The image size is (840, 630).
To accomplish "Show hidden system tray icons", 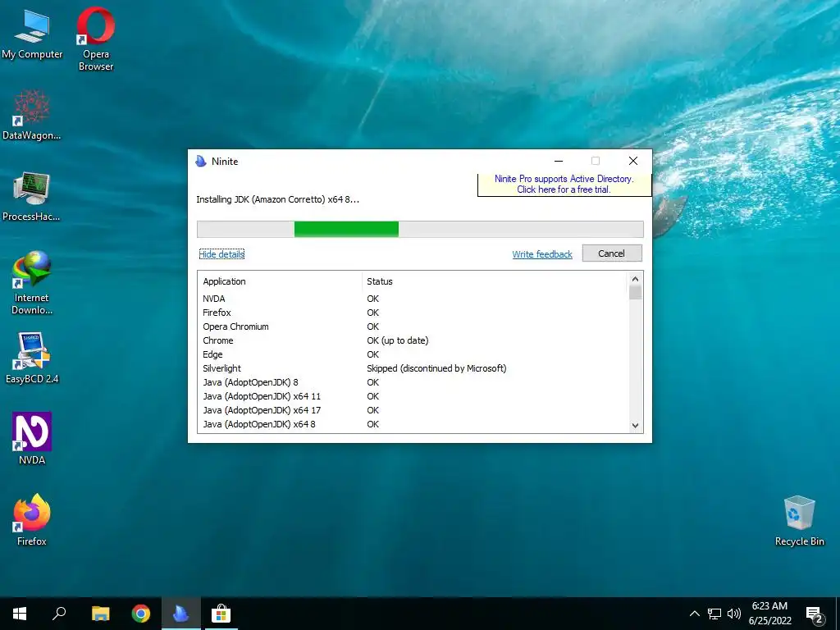I will [694, 614].
